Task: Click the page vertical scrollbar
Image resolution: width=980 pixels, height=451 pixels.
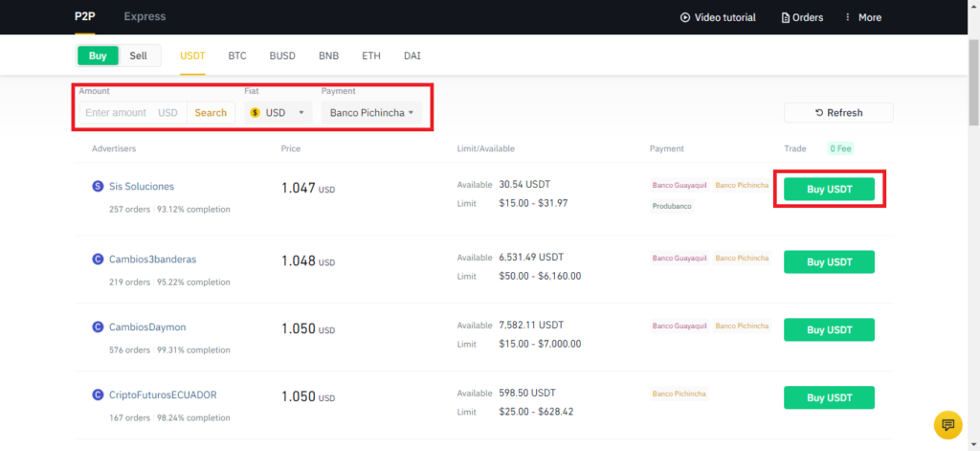Action: tap(973, 81)
